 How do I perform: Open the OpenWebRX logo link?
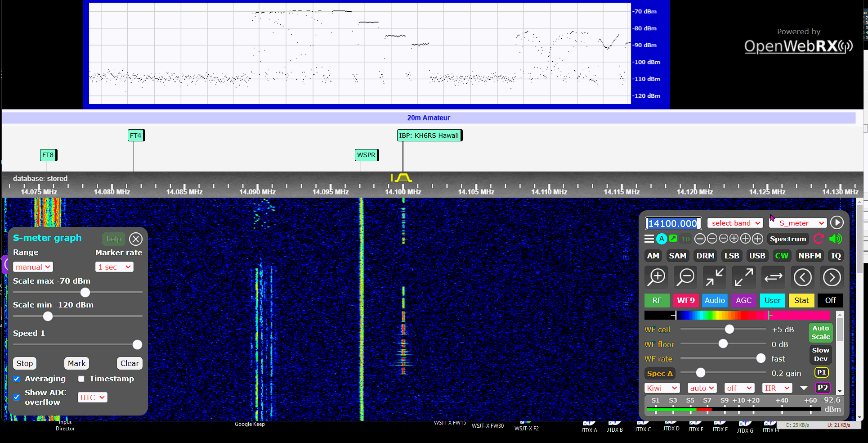pyautogui.click(x=798, y=46)
